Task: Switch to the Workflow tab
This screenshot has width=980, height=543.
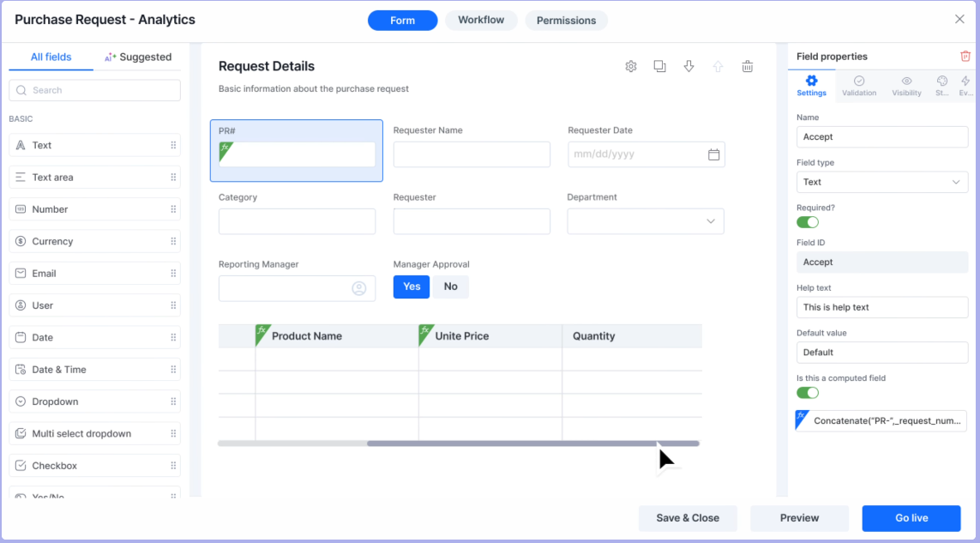Action: coord(481,20)
